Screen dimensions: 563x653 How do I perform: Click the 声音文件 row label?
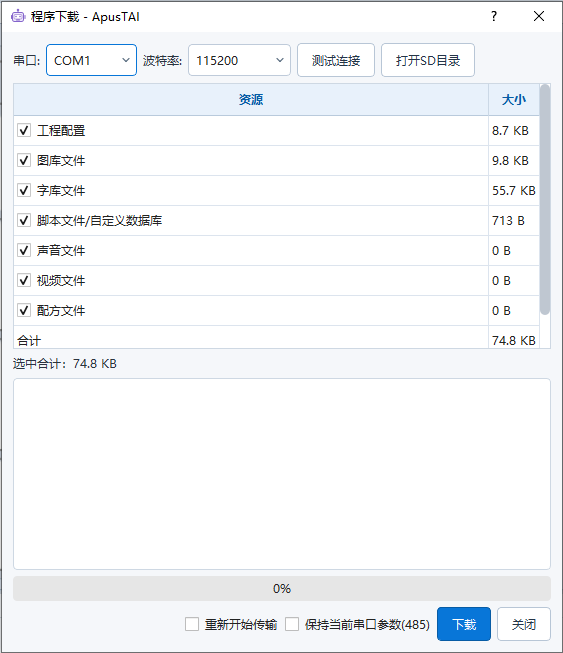pos(61,251)
